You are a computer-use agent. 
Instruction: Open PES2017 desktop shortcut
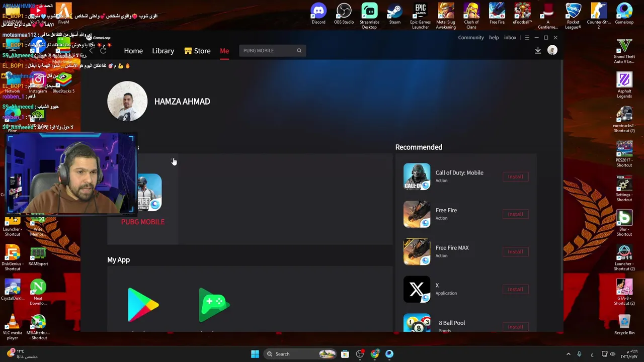624,155
